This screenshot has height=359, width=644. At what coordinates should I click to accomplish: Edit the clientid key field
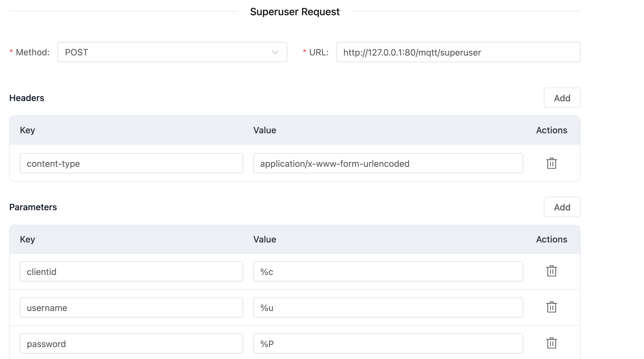coord(131,271)
